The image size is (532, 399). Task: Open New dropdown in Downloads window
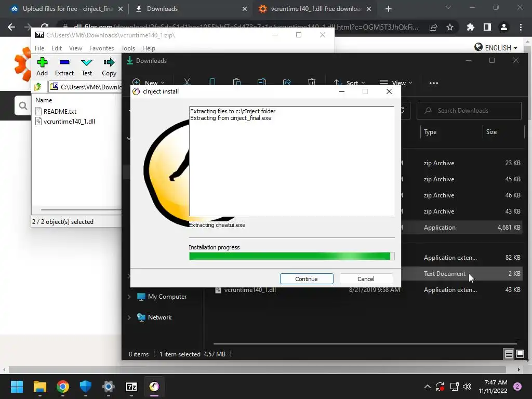pos(148,83)
